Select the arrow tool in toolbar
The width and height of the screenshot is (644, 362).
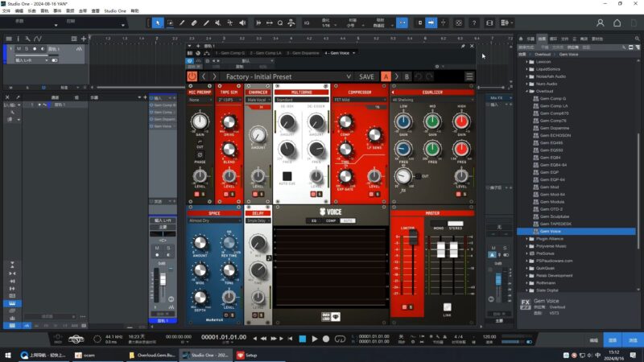click(158, 23)
